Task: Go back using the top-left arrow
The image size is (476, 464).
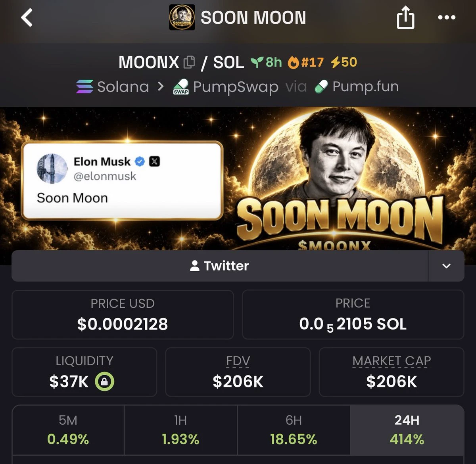Action: pos(27,18)
